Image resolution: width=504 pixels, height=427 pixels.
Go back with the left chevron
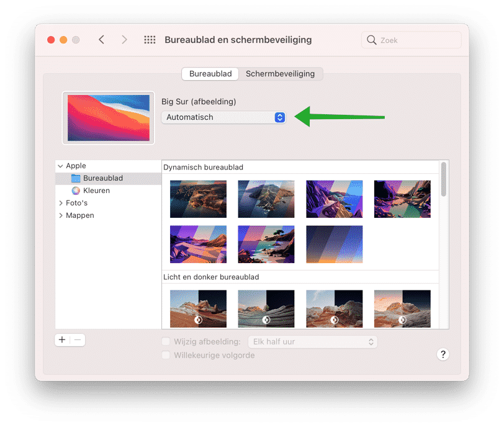[102, 40]
